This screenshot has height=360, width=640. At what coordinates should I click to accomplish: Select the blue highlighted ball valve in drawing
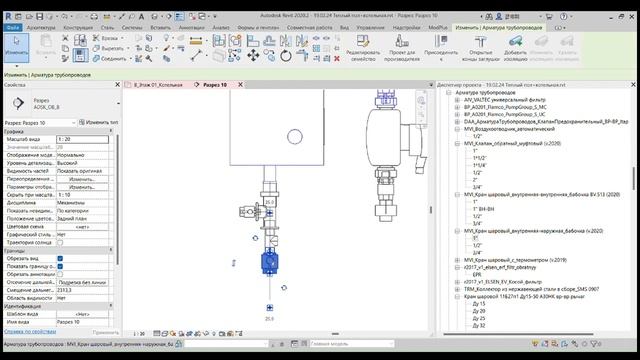pos(269,262)
